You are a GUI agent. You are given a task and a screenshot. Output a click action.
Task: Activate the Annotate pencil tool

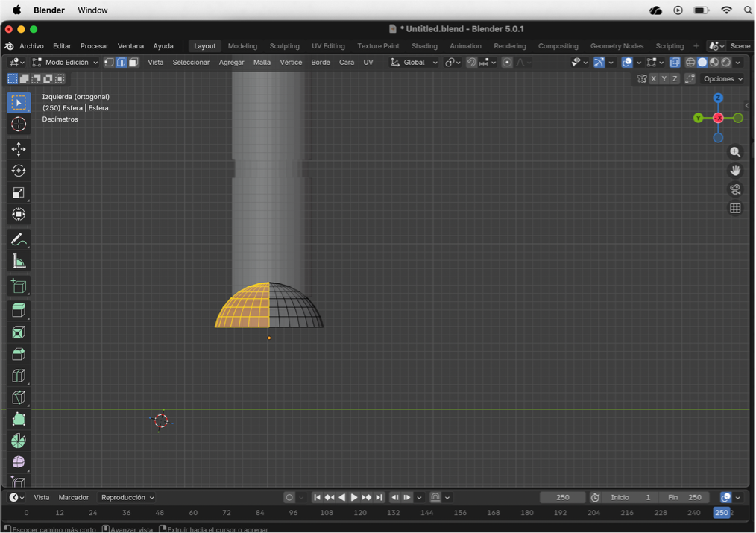point(19,239)
